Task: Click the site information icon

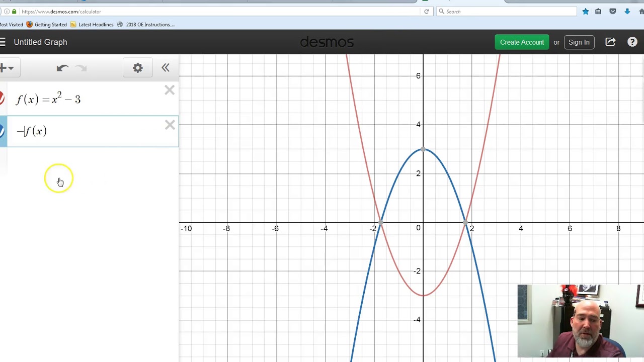Action: [x=7, y=12]
